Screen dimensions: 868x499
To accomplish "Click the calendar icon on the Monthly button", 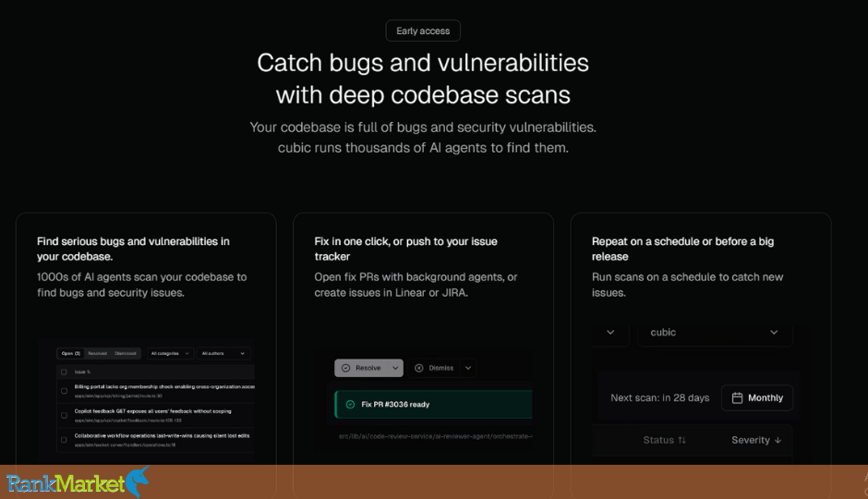I will click(x=737, y=397).
